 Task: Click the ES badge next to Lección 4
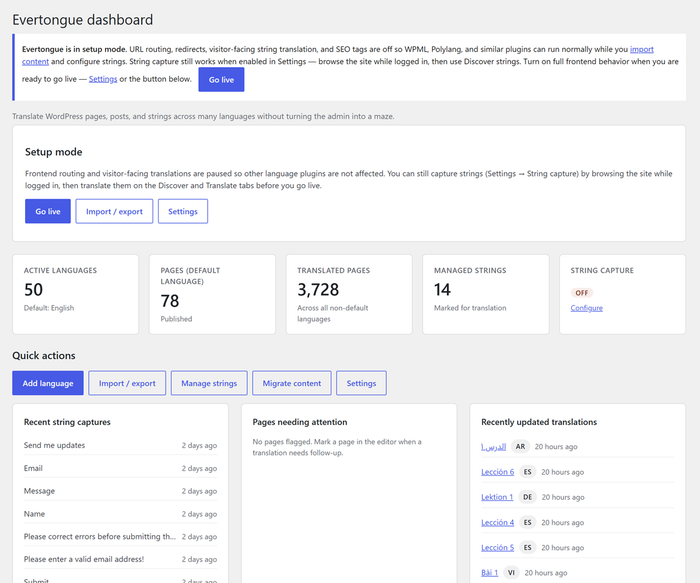coord(527,522)
